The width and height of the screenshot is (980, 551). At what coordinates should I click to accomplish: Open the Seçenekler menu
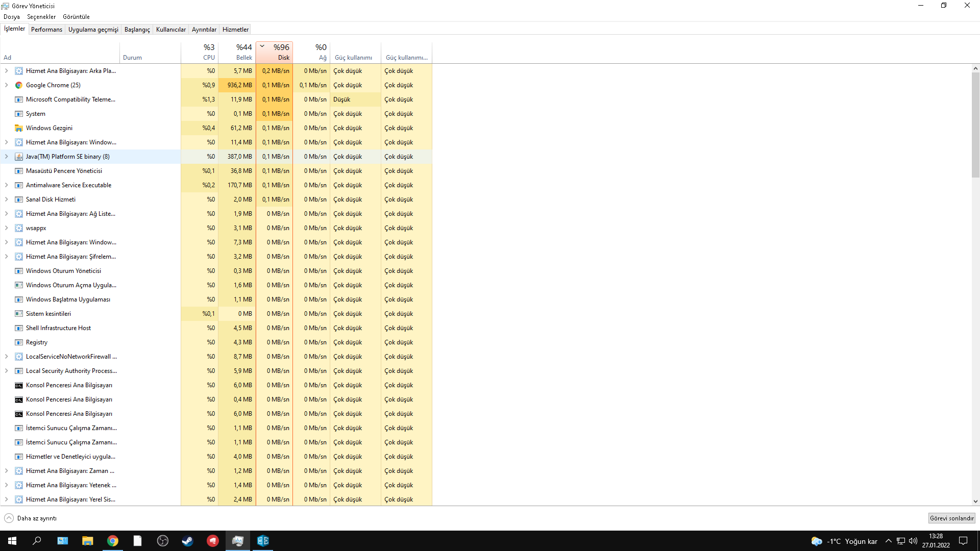pyautogui.click(x=41, y=17)
